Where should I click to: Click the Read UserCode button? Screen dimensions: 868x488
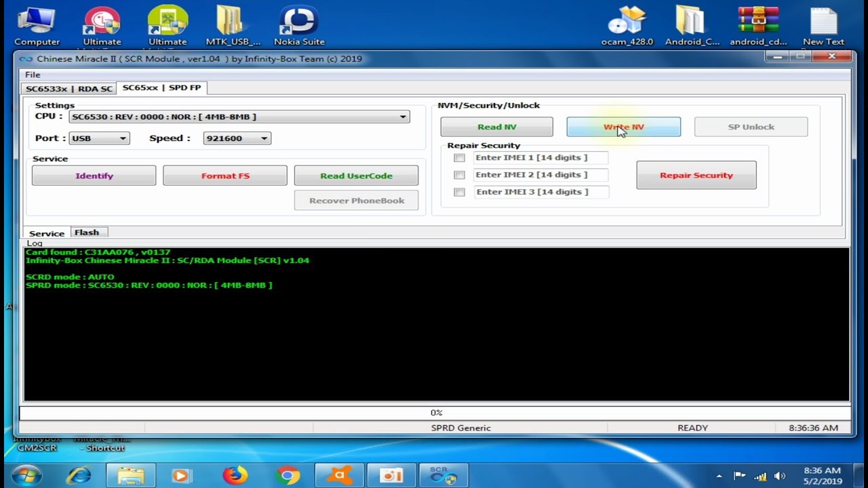pyautogui.click(x=356, y=176)
